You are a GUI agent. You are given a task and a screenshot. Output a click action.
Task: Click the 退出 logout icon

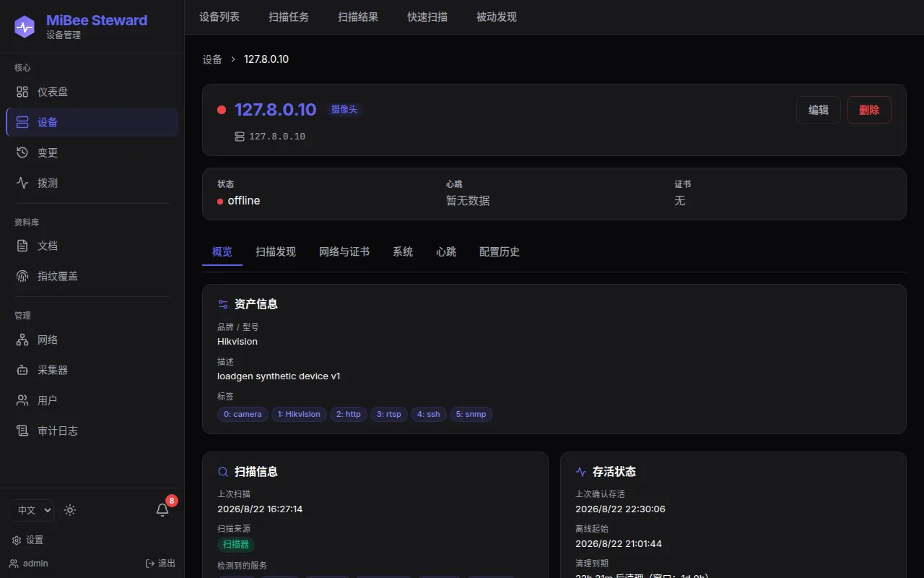click(x=150, y=564)
